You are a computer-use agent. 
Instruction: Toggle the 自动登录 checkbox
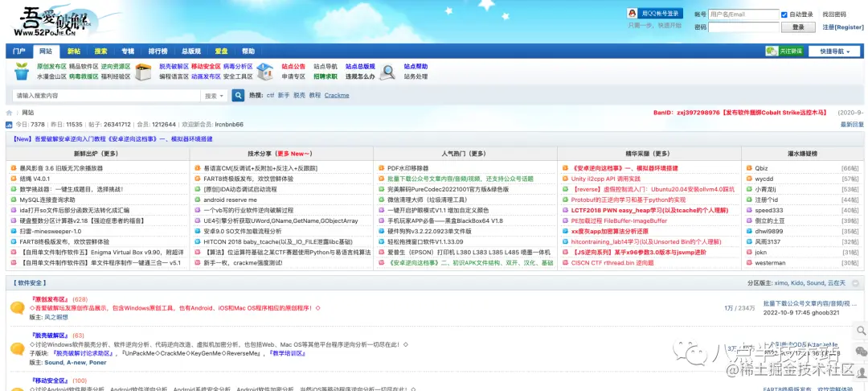(x=784, y=14)
